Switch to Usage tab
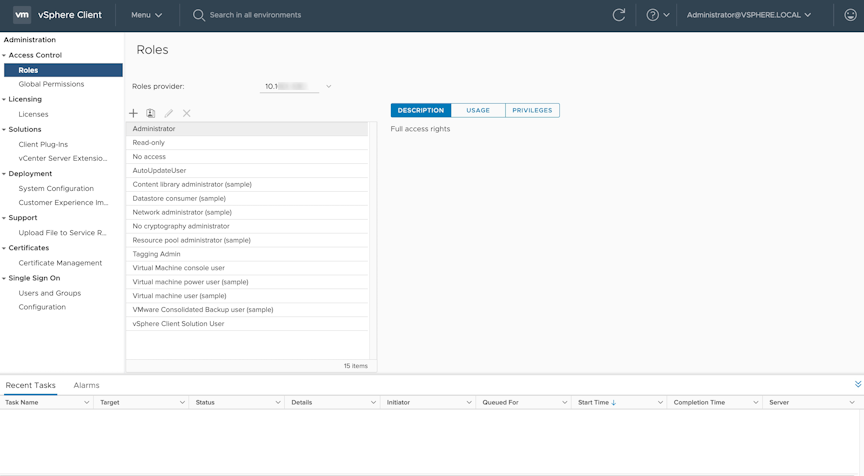Viewport: 864px width, 476px height. pos(478,110)
